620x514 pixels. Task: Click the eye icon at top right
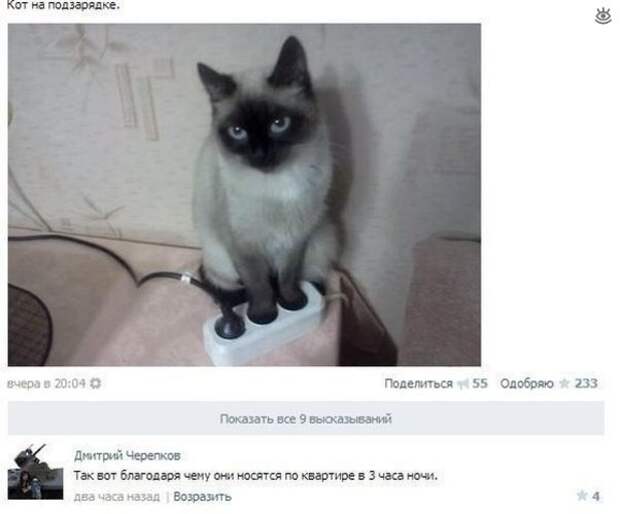pos(603,16)
